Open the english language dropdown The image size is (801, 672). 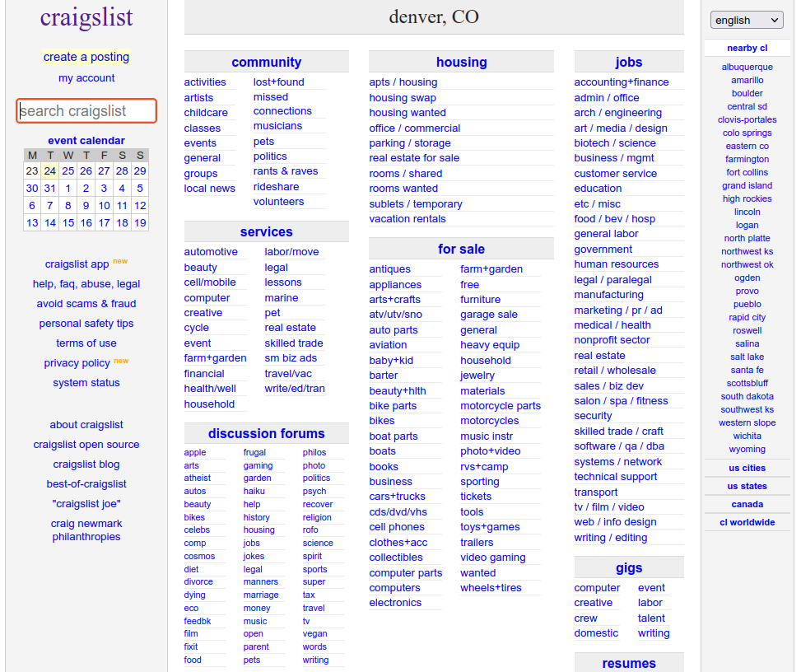click(747, 20)
